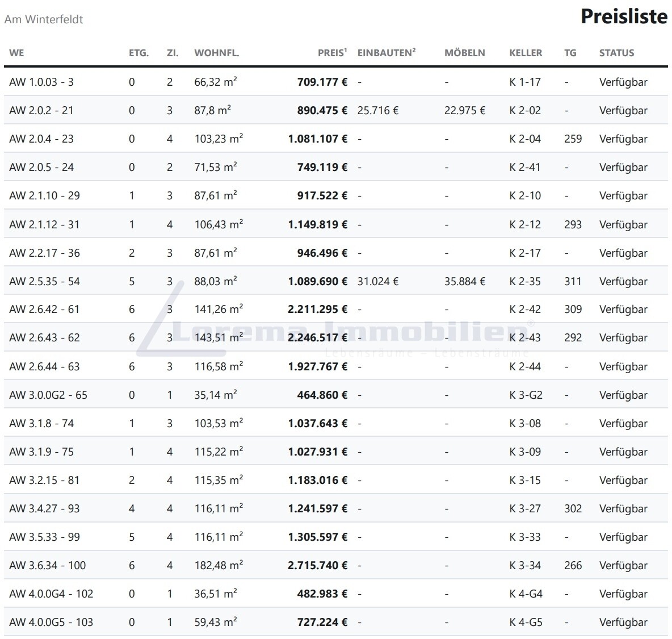Select unit AW 3.2.15 - 81

pos(45,481)
